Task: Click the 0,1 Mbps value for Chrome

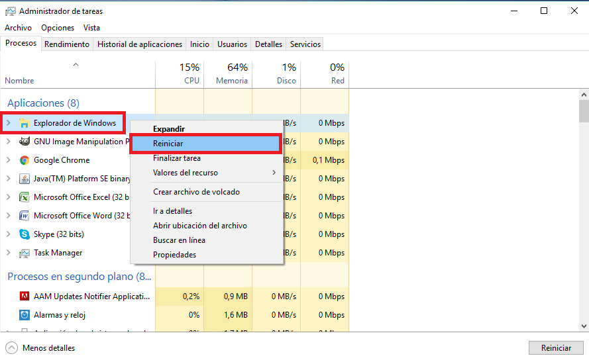Action: [x=329, y=160]
